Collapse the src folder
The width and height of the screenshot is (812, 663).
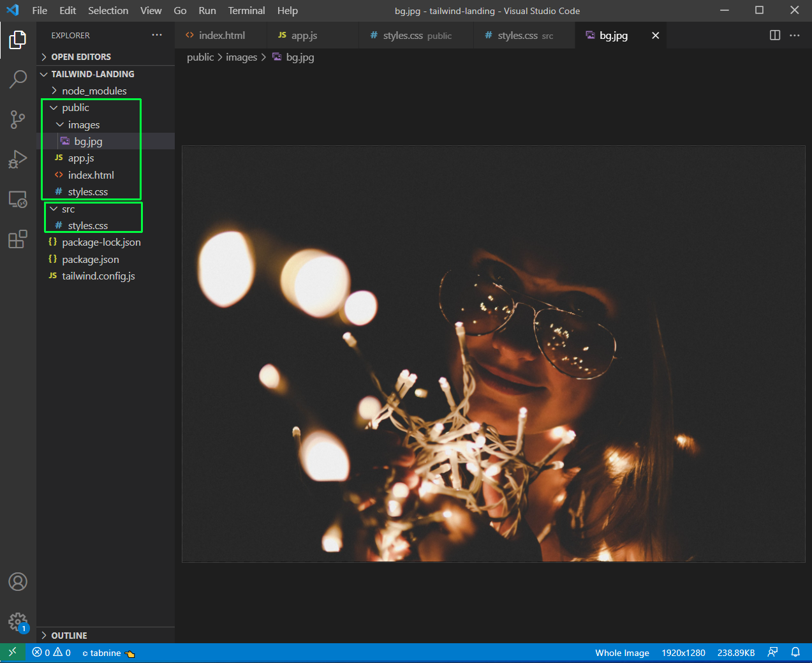coord(106,209)
